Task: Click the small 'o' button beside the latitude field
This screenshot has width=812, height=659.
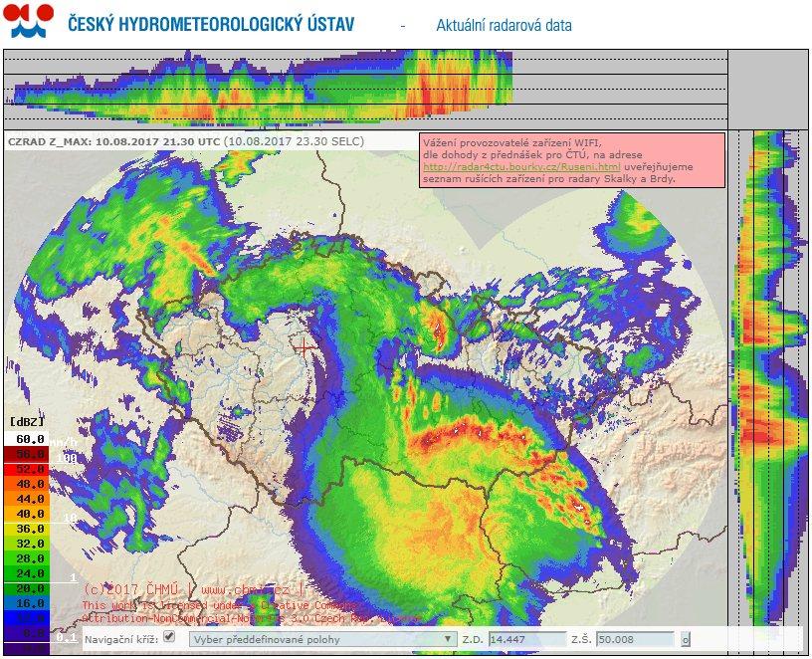Action: coord(686,640)
